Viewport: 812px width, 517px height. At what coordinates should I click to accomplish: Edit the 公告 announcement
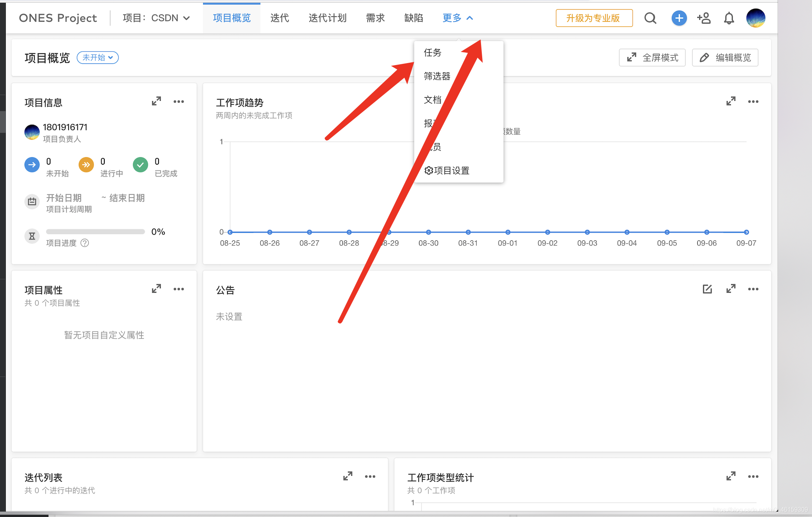click(707, 289)
